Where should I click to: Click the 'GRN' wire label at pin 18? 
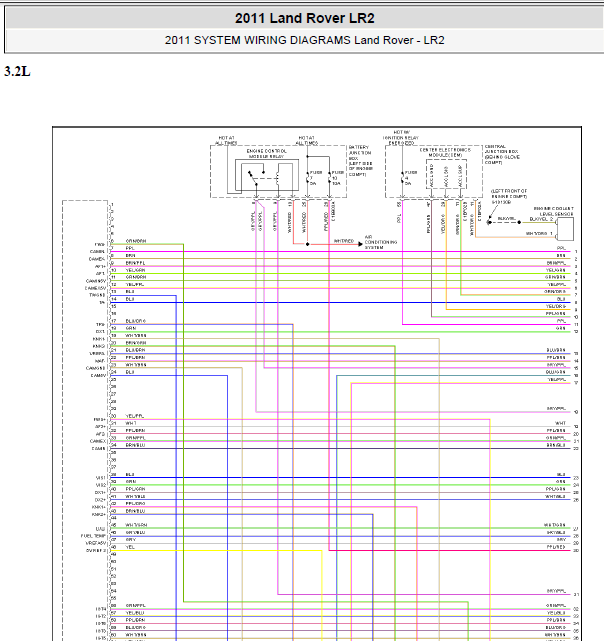[131, 328]
